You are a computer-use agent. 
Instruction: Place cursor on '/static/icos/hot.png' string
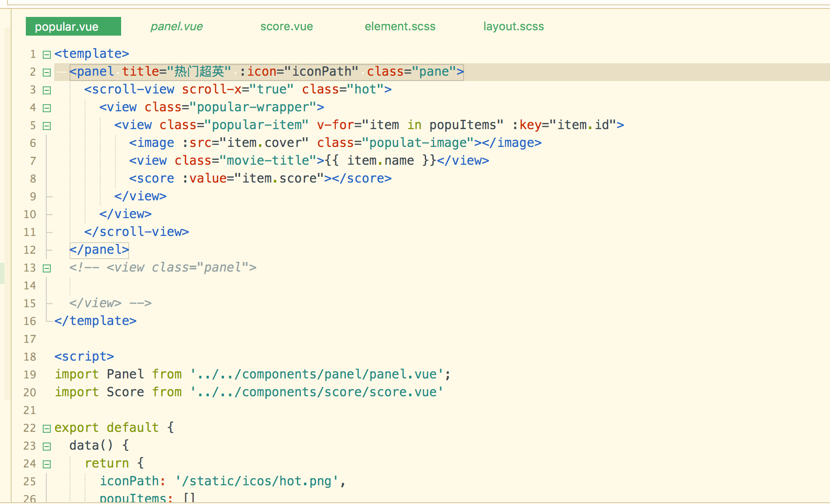tap(256, 481)
